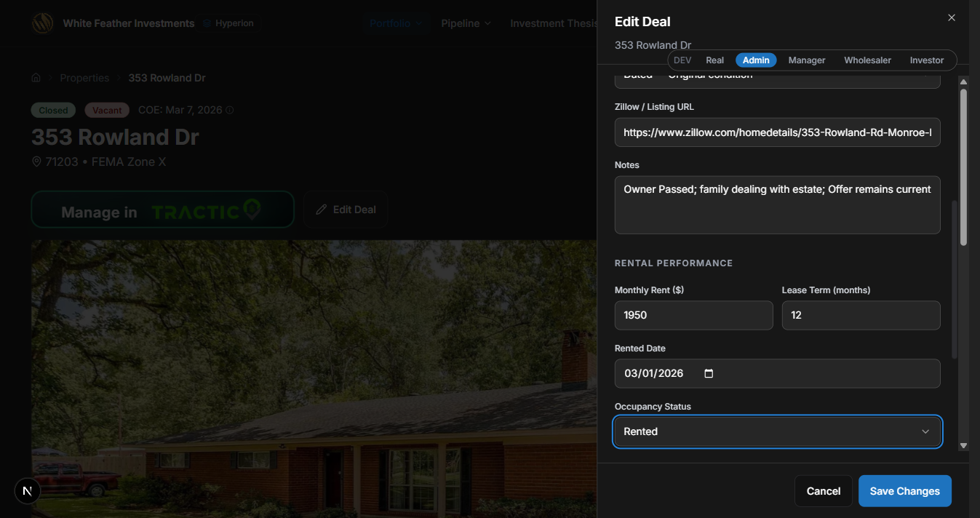The width and height of the screenshot is (980, 518).
Task: Click the Cancel button
Action: click(x=824, y=491)
